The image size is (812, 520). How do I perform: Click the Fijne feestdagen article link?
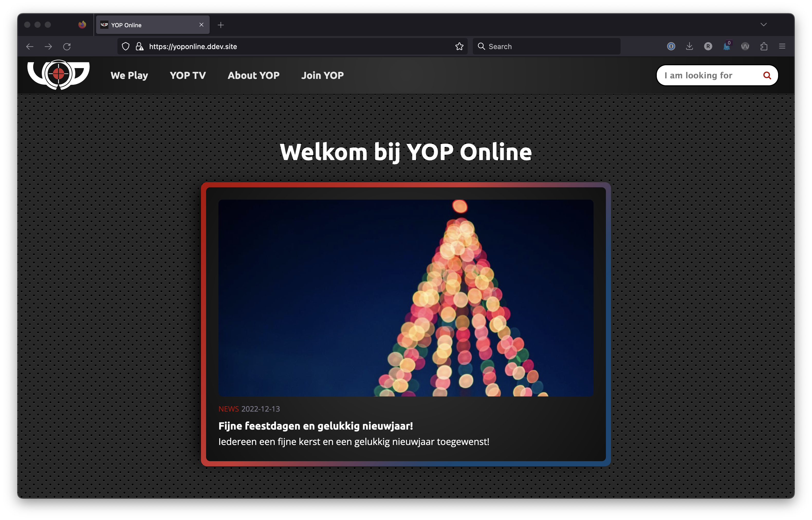point(314,425)
